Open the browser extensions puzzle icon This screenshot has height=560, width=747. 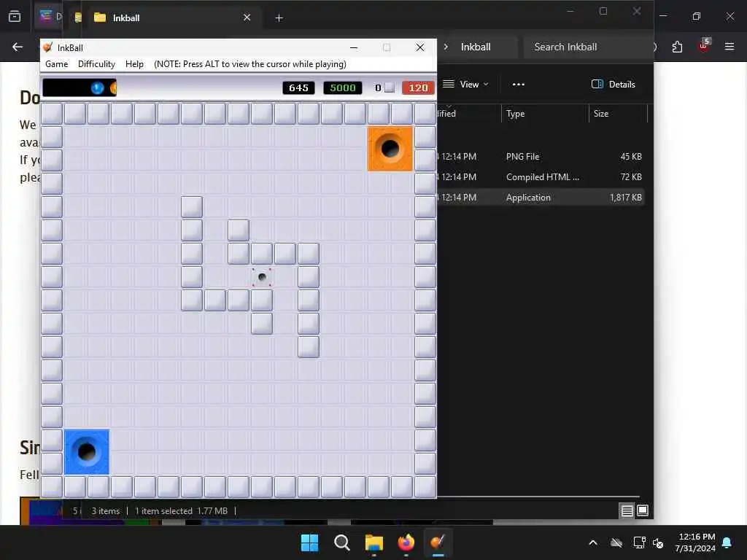coord(677,47)
